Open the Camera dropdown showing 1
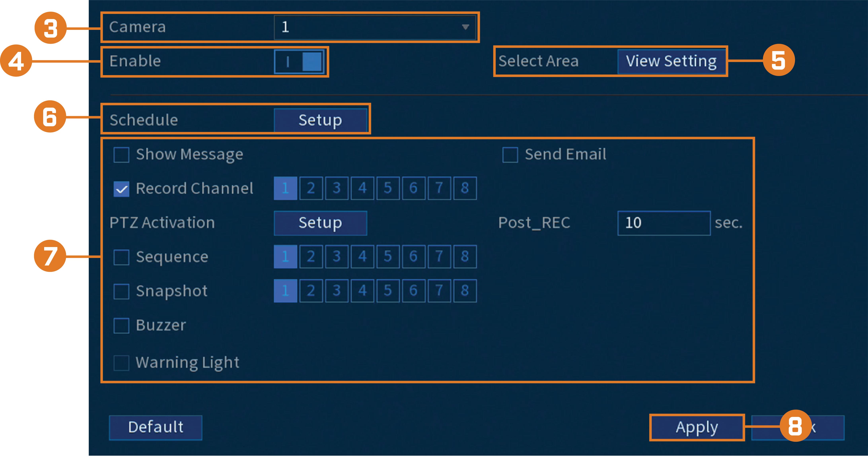 pyautogui.click(x=375, y=27)
